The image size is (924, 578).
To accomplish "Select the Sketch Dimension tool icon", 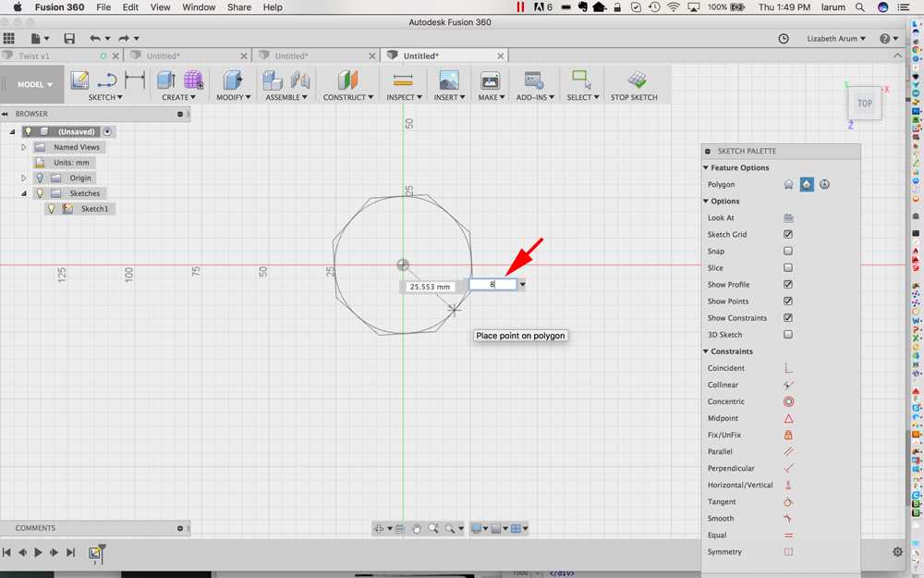I will click(x=135, y=80).
